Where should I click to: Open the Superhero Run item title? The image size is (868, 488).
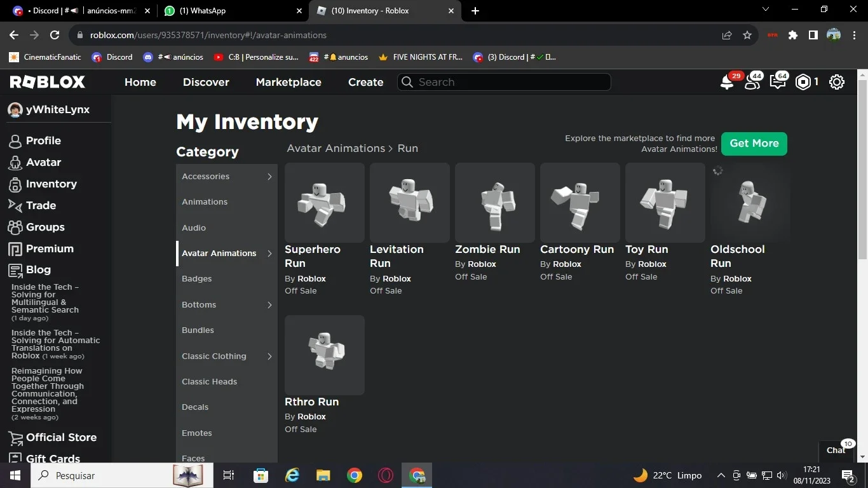(313, 256)
